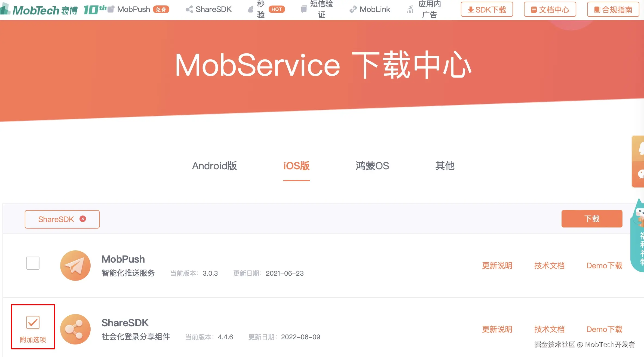Open 应用内广告 in the top navigation

point(429,9)
